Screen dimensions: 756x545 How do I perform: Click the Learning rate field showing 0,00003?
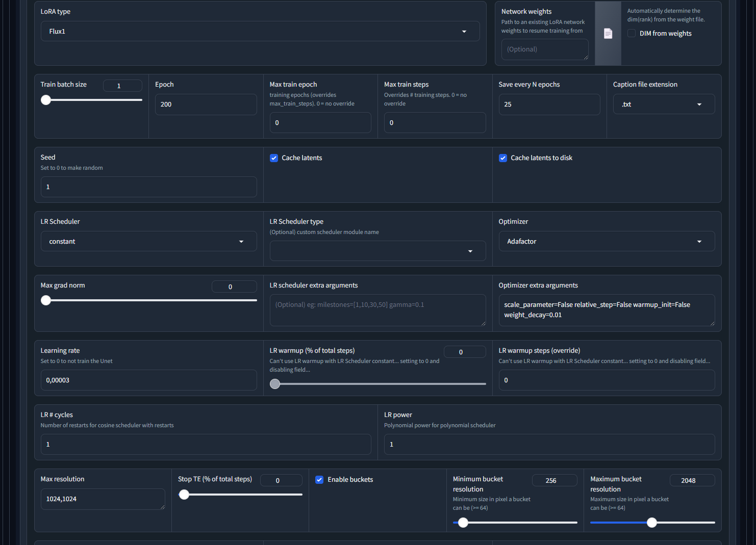[x=148, y=380]
